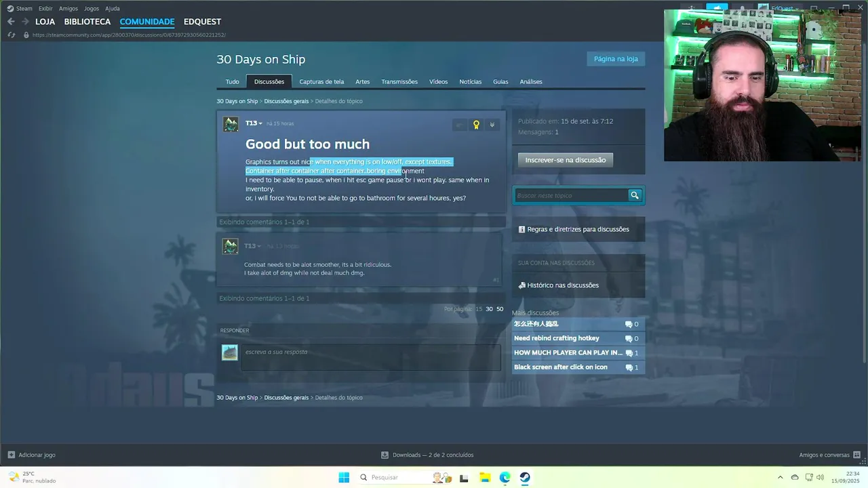Click the volume speaker tray icon
Screen dimensions: 868x488
pyautogui.click(x=821, y=477)
